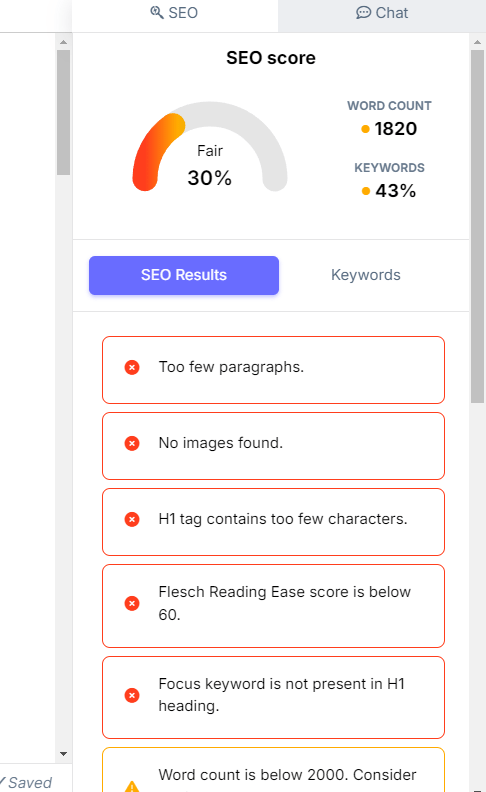Click the yellow warning triangle icon

click(132, 786)
